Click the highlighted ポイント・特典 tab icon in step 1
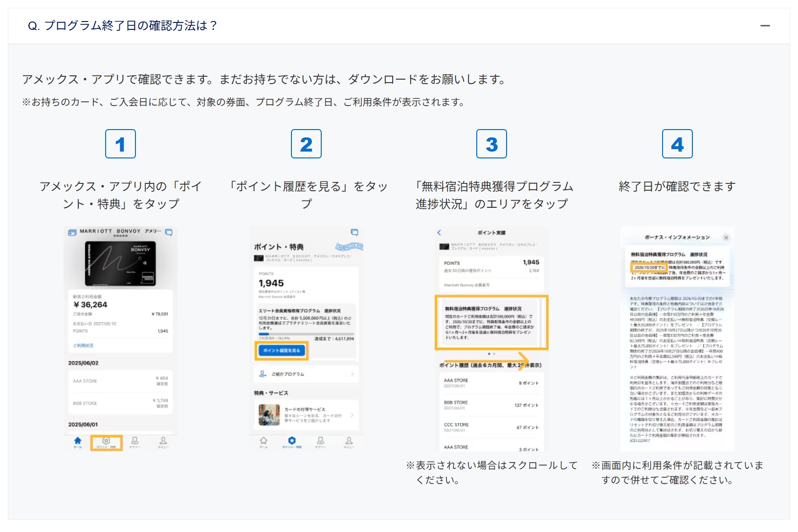The image size is (798, 532). pos(106,442)
